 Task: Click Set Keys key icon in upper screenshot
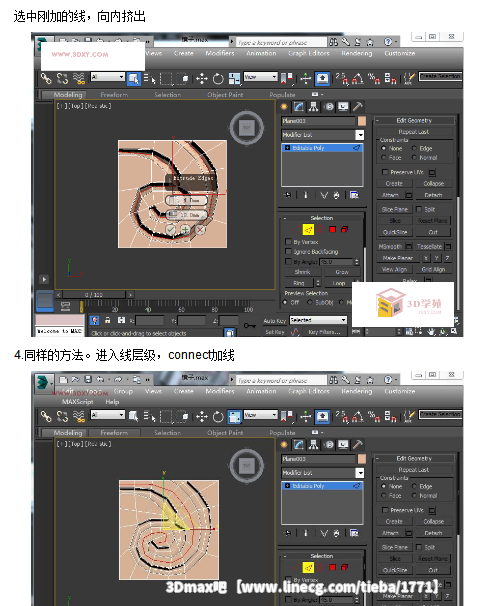coord(250,326)
